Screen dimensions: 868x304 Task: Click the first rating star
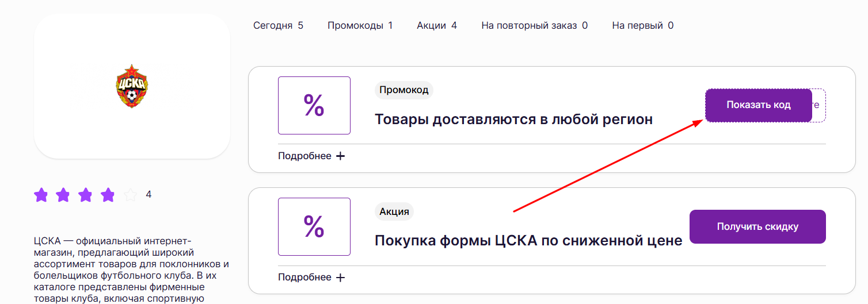click(41, 195)
